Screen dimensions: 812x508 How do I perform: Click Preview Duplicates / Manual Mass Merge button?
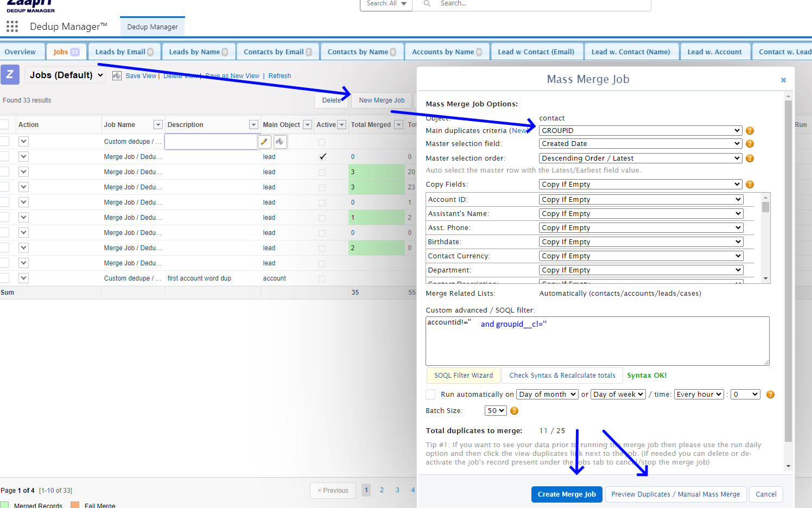pos(676,494)
